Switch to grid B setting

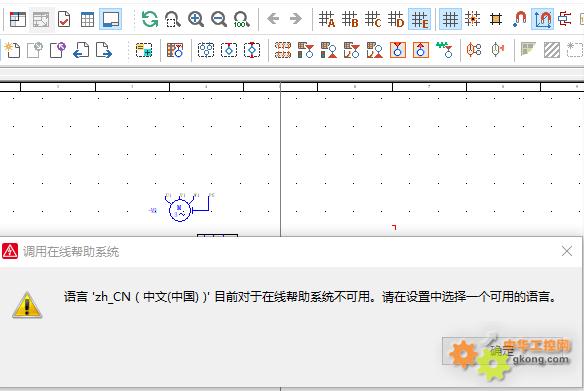(350, 19)
